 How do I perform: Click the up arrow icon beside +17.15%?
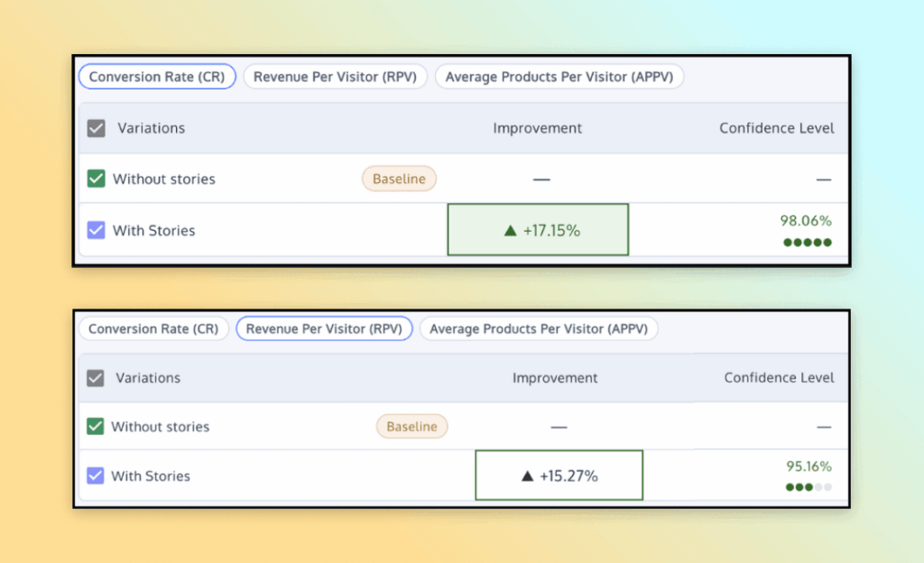(511, 231)
